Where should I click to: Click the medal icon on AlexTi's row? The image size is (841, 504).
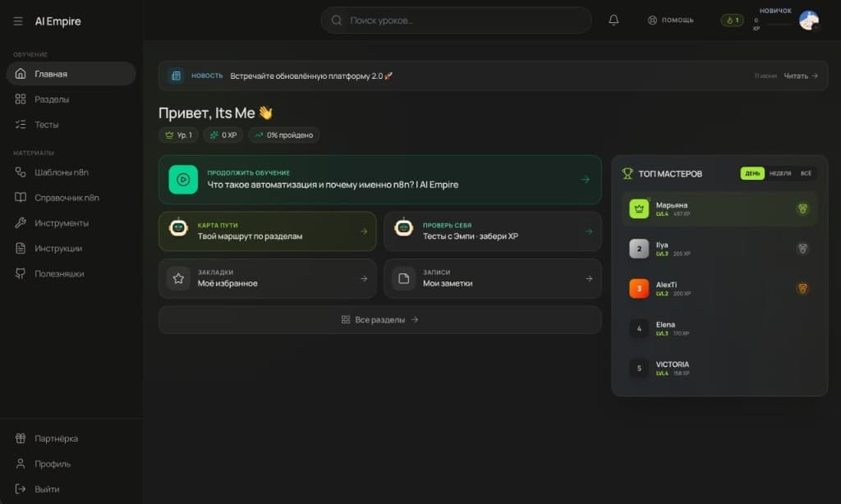pyautogui.click(x=802, y=288)
